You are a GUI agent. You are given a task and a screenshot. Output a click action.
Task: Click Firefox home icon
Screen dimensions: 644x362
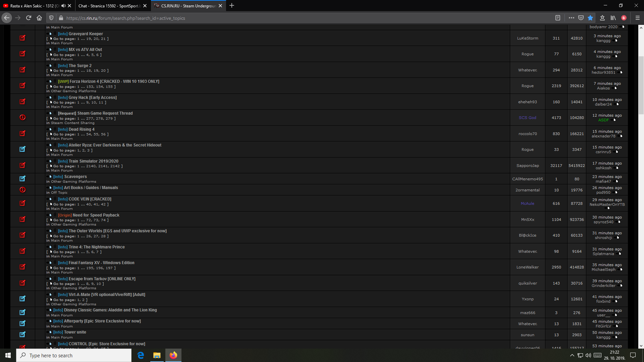(39, 18)
